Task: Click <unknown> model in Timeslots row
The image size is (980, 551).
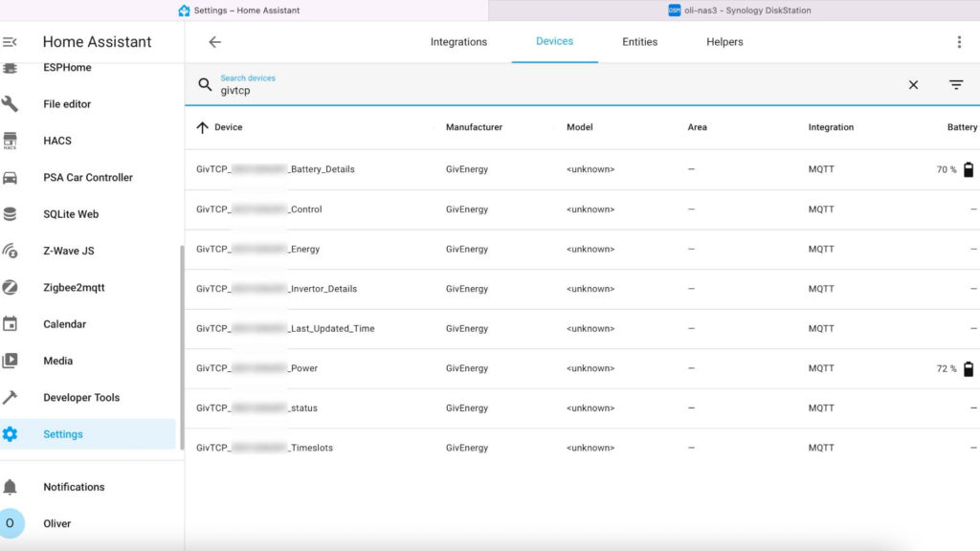Action: click(590, 448)
